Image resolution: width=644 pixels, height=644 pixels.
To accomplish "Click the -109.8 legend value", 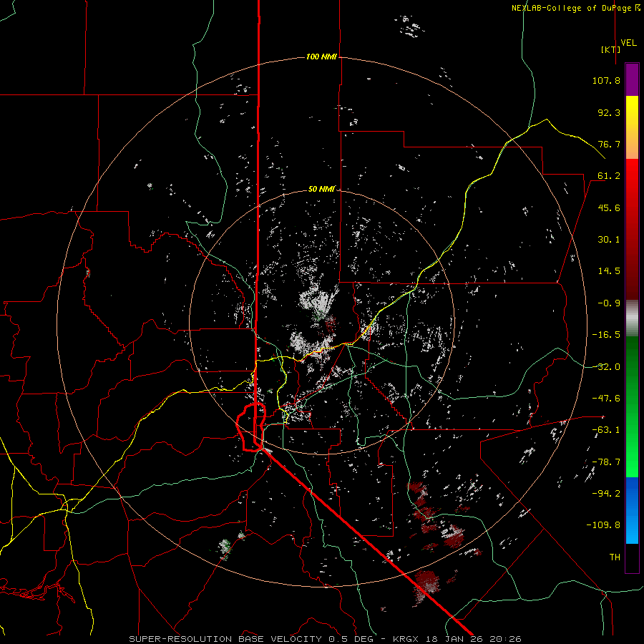I will [603, 525].
